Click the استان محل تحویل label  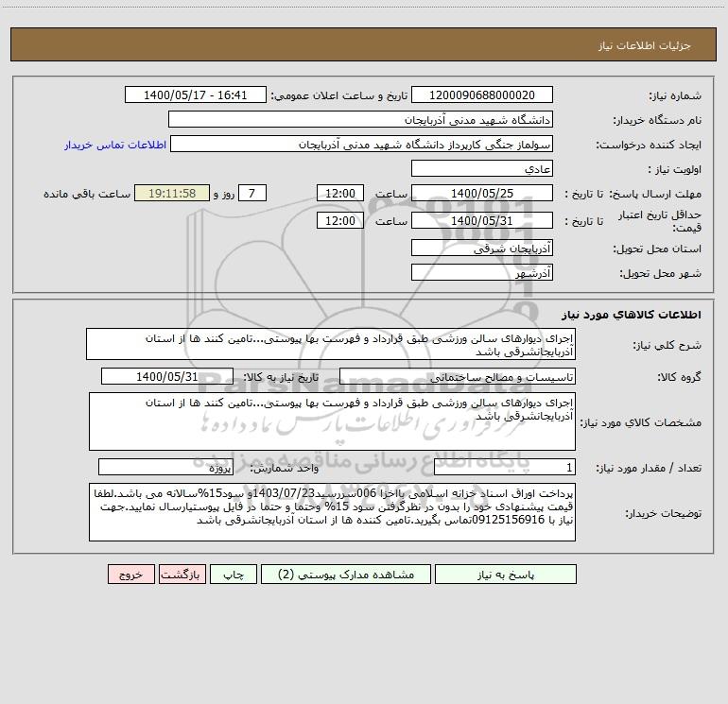[x=657, y=249]
